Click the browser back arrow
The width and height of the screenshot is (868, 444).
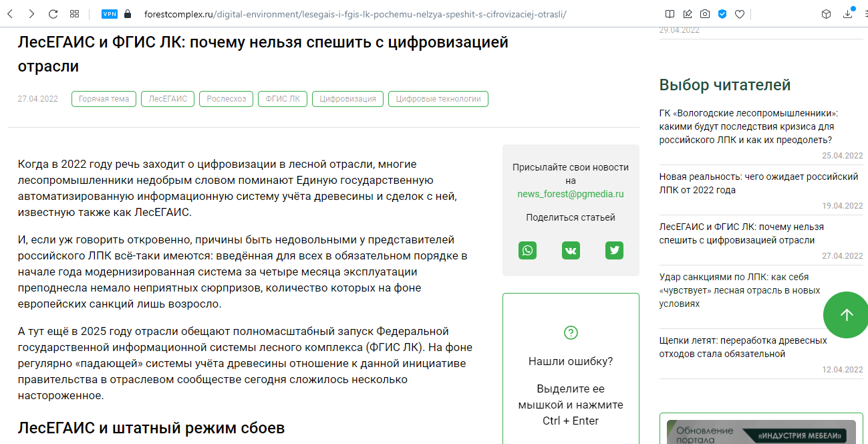tap(13, 14)
